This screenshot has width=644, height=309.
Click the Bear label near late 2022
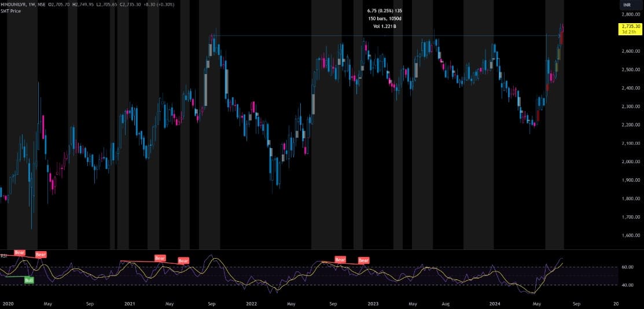(x=363, y=260)
